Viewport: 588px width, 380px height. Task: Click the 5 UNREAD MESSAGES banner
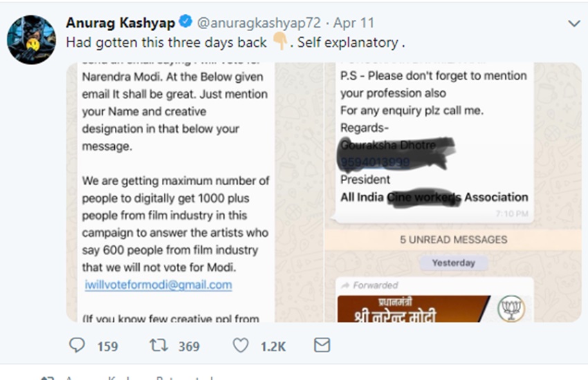pyautogui.click(x=453, y=240)
